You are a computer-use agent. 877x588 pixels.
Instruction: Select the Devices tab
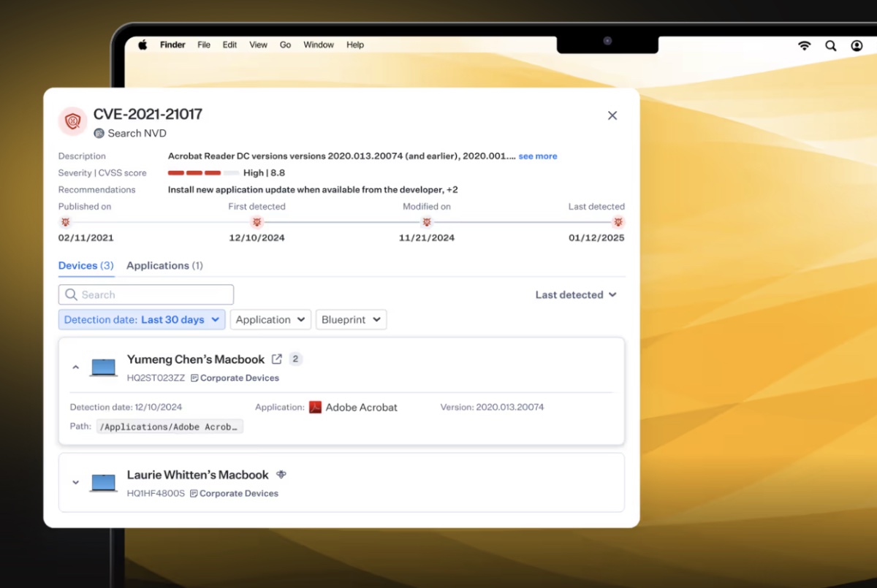[x=86, y=265]
